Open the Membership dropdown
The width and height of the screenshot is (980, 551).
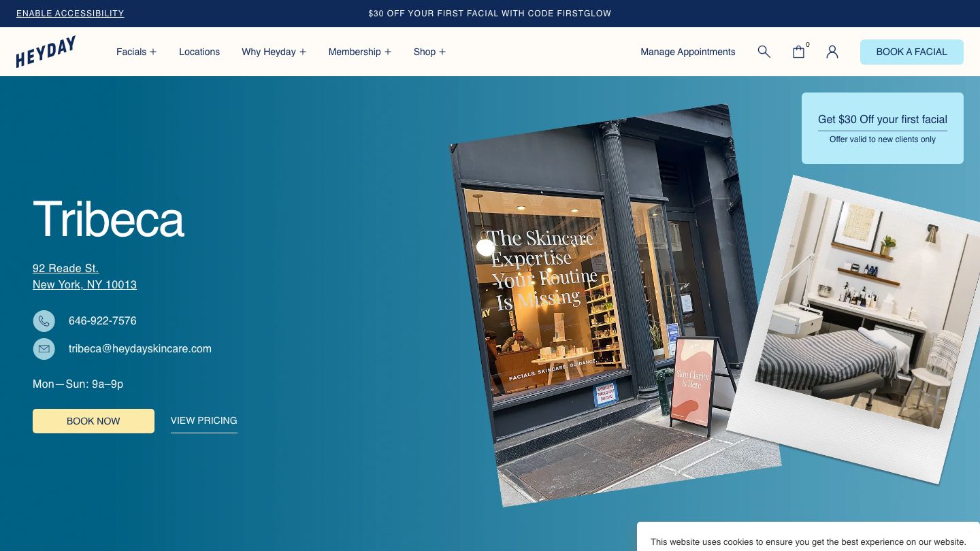coord(359,52)
